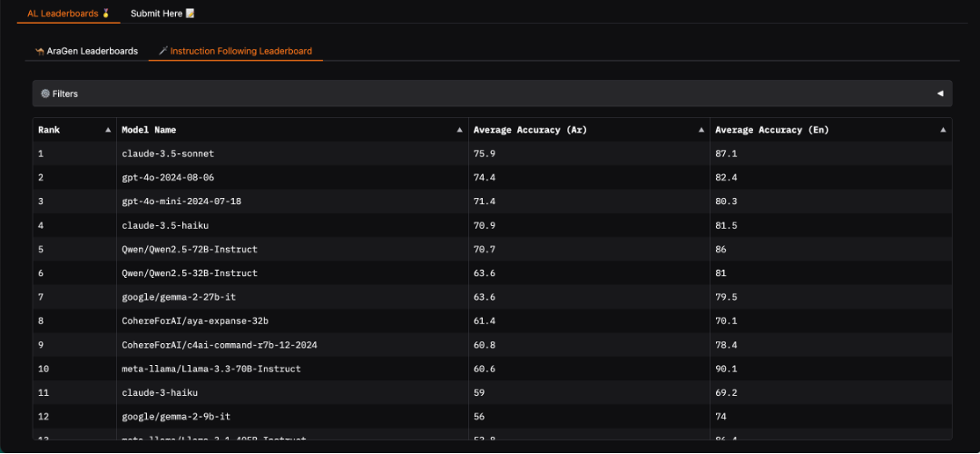Click the gear icon beside Filters
This screenshot has width=980, height=454.
[45, 94]
